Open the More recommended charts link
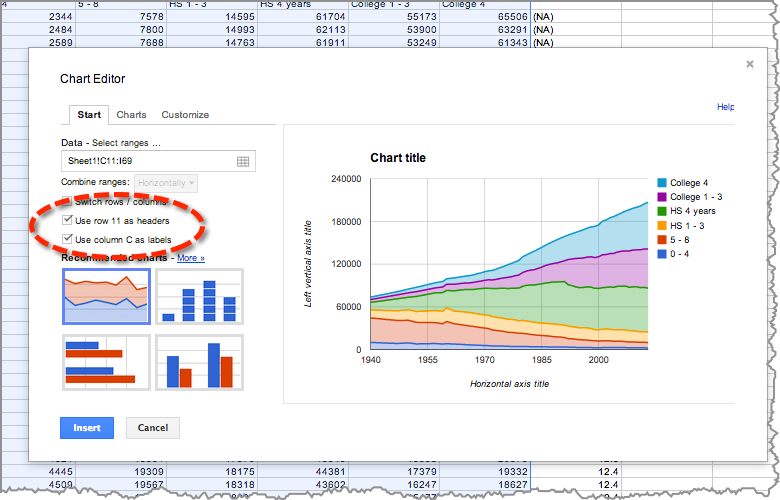This screenshot has height=500, width=780. coord(191,258)
